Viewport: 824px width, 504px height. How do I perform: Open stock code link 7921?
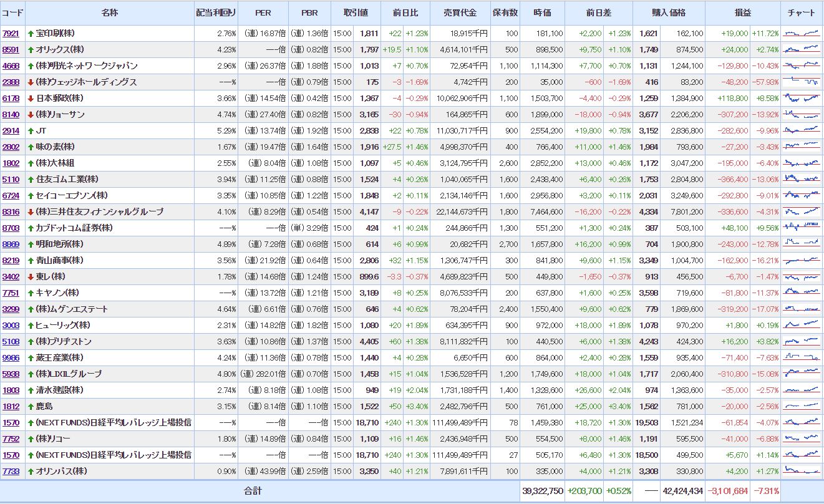(11, 33)
